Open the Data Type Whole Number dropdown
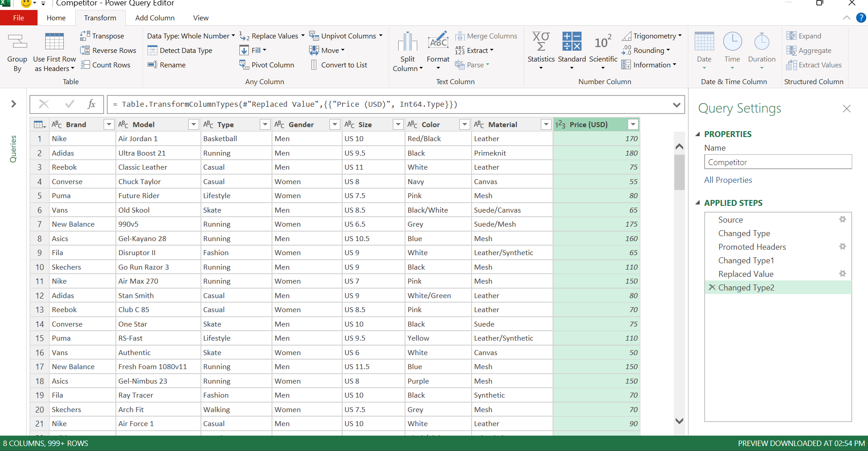 click(191, 36)
